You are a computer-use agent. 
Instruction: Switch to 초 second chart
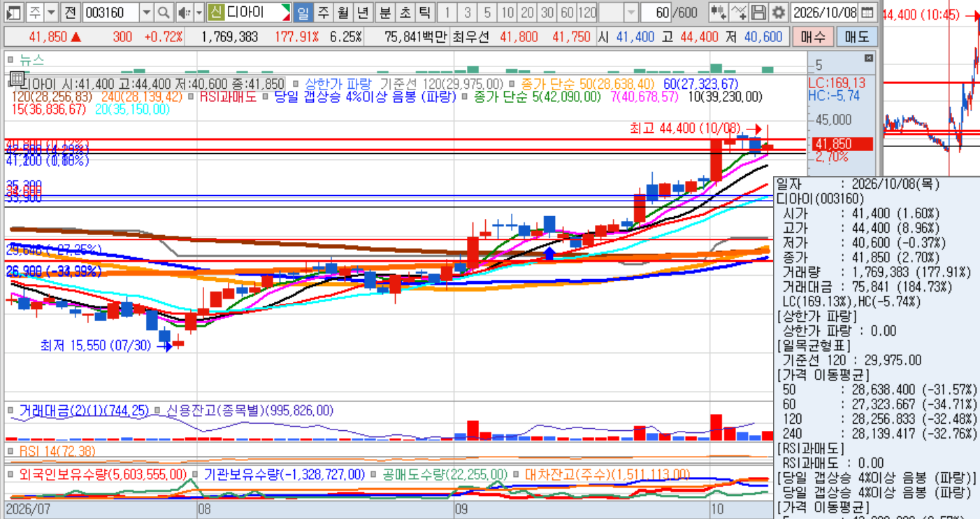[x=405, y=12]
